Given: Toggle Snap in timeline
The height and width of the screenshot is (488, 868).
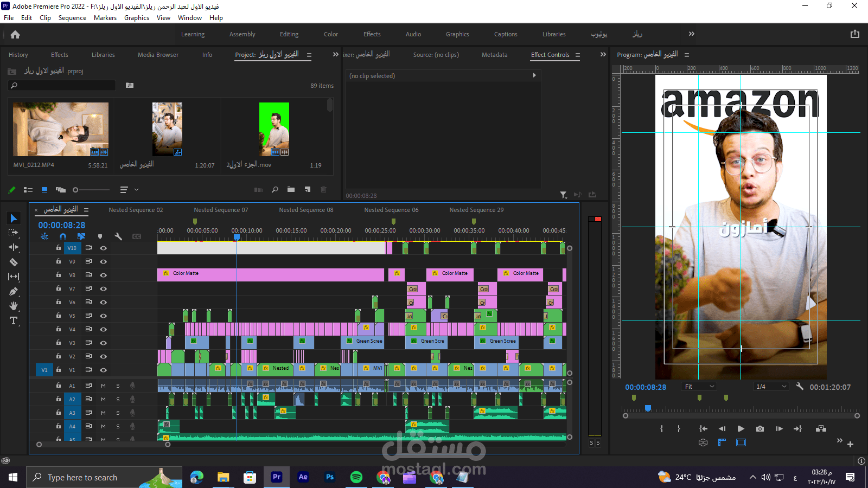Looking at the screenshot, I should pos(63,236).
